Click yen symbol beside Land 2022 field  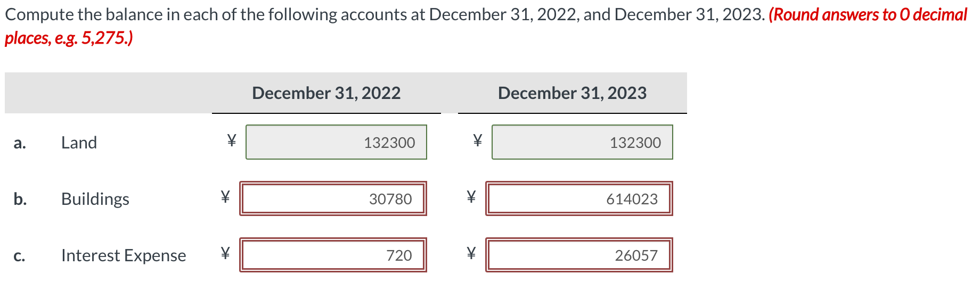pyautogui.click(x=231, y=140)
